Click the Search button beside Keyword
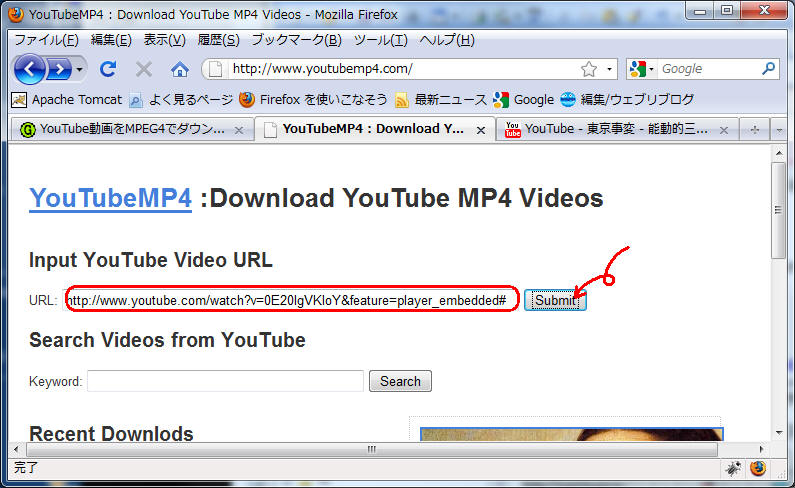This screenshot has width=795, height=488. pyautogui.click(x=400, y=381)
